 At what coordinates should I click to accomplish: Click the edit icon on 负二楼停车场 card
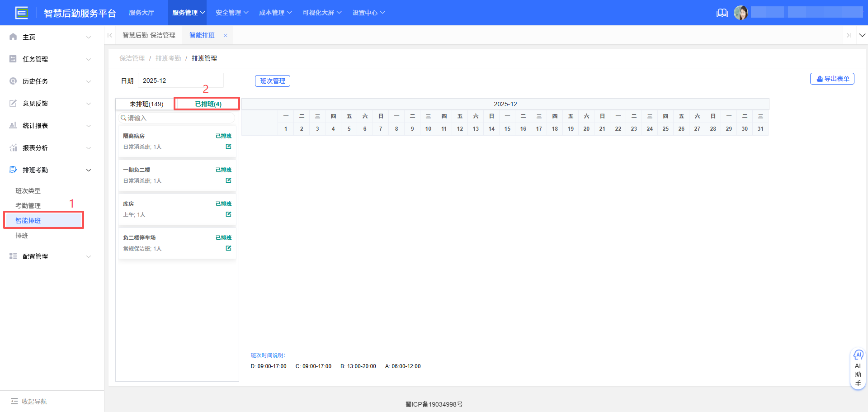pos(228,248)
